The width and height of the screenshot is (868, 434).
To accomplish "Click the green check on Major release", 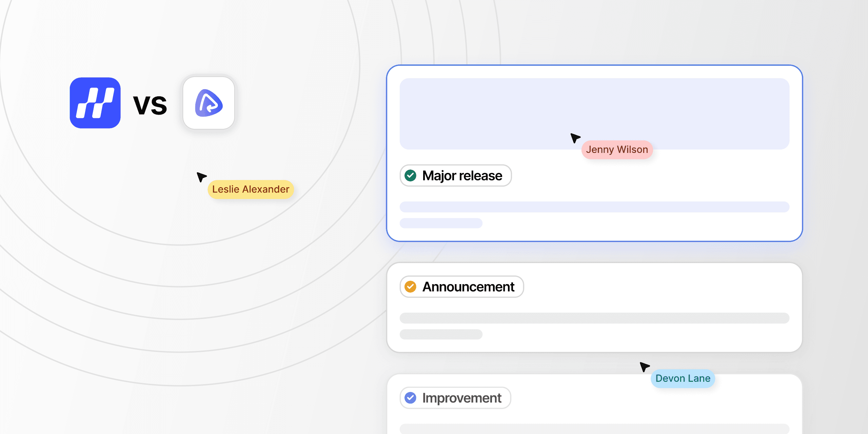I will click(x=411, y=176).
